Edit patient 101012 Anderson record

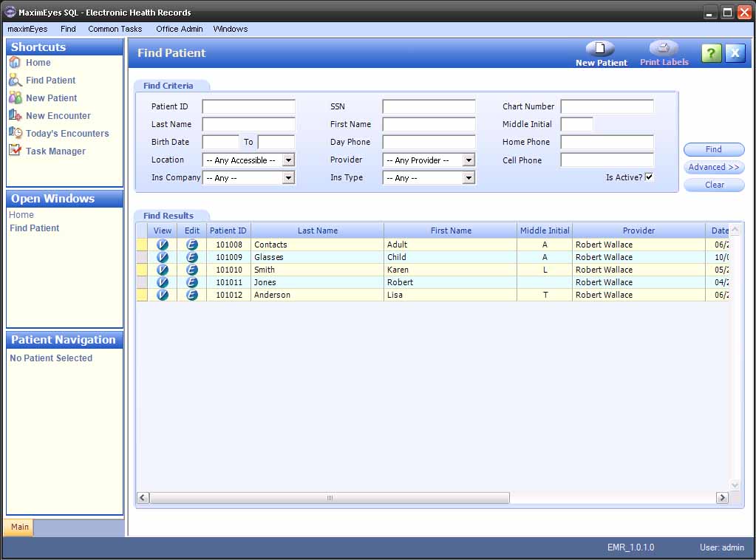192,295
